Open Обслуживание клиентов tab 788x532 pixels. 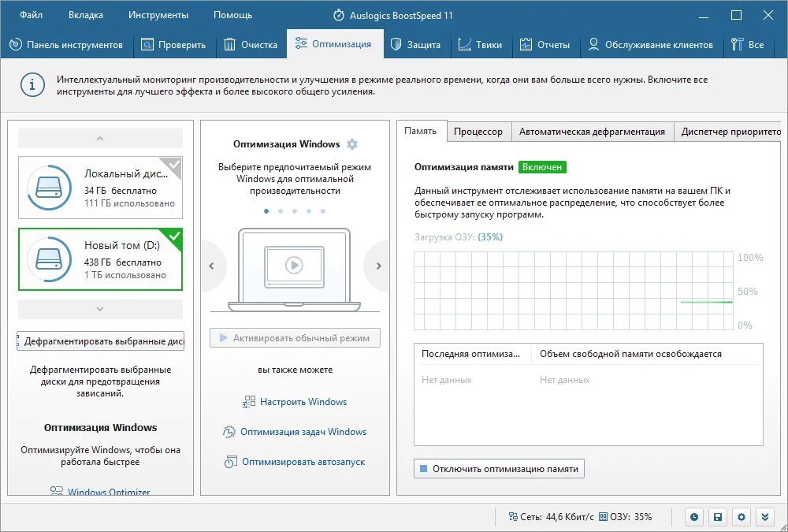[651, 45]
